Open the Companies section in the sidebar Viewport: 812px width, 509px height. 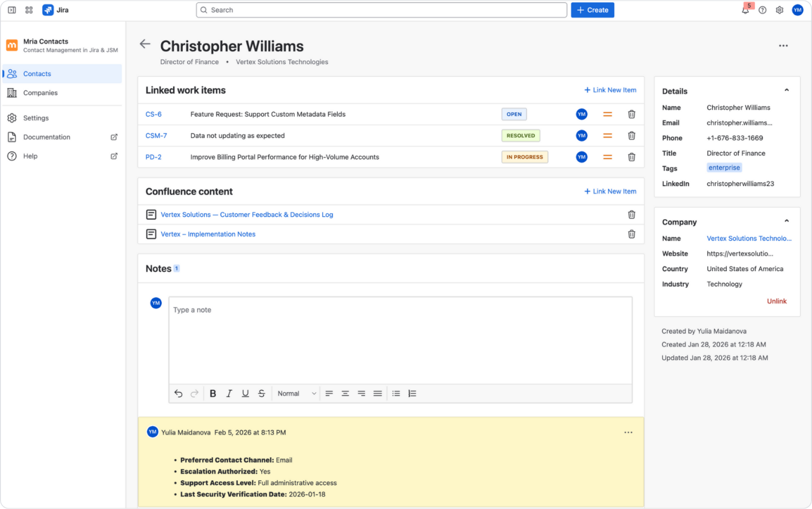[40, 92]
